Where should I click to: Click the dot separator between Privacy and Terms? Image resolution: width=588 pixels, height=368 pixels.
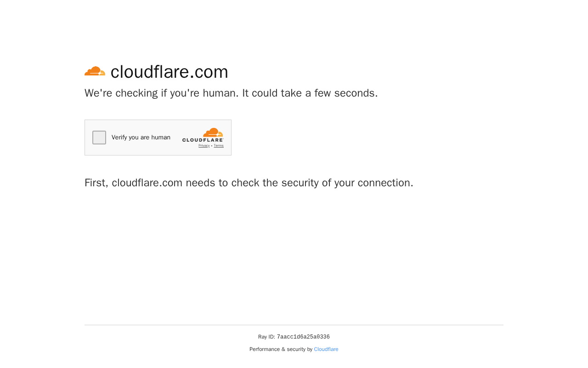212,146
